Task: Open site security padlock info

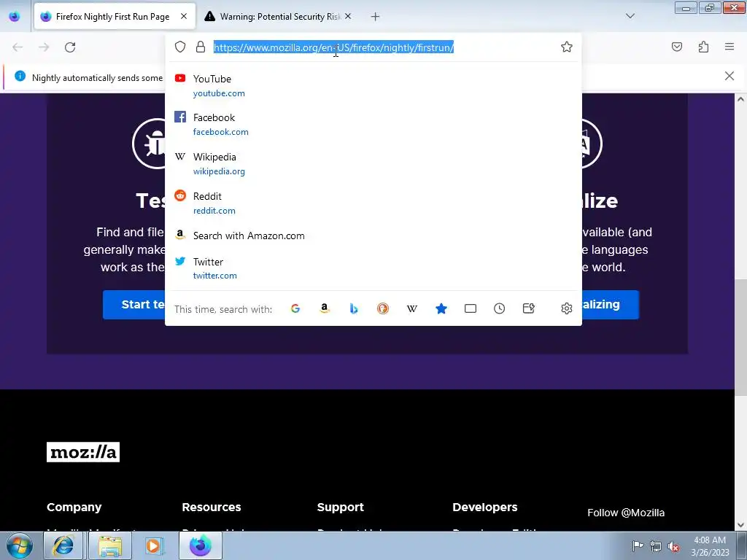Action: (201, 47)
